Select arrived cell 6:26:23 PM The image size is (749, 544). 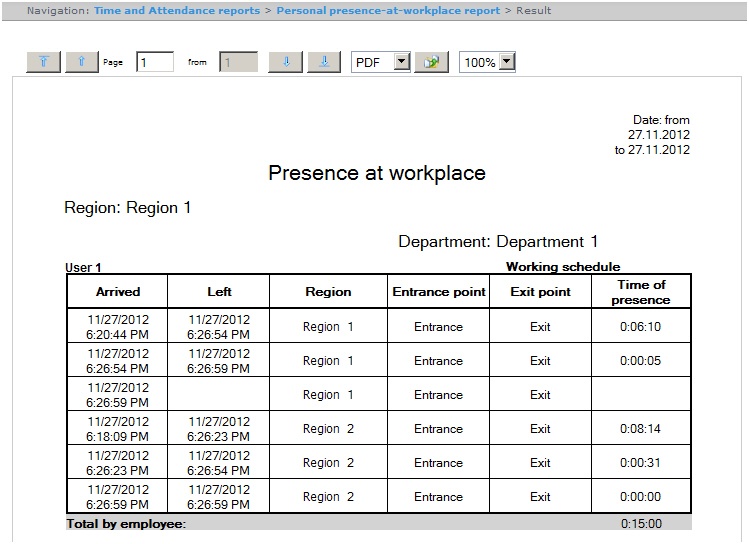(x=118, y=463)
